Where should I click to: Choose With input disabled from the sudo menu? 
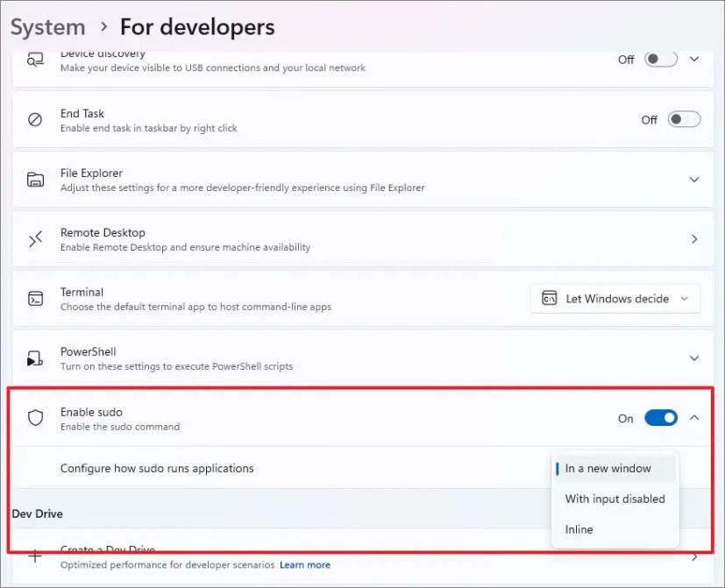pyautogui.click(x=615, y=499)
